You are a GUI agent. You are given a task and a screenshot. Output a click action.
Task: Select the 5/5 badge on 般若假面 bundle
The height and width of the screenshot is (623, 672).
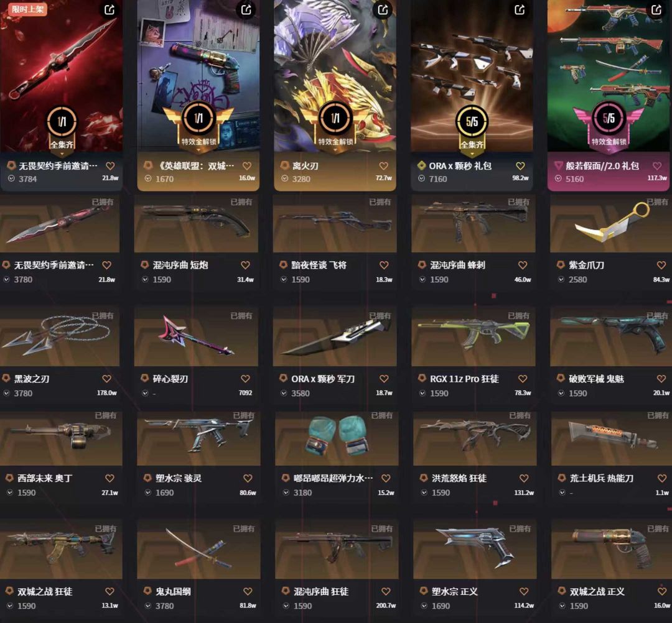pos(609,118)
